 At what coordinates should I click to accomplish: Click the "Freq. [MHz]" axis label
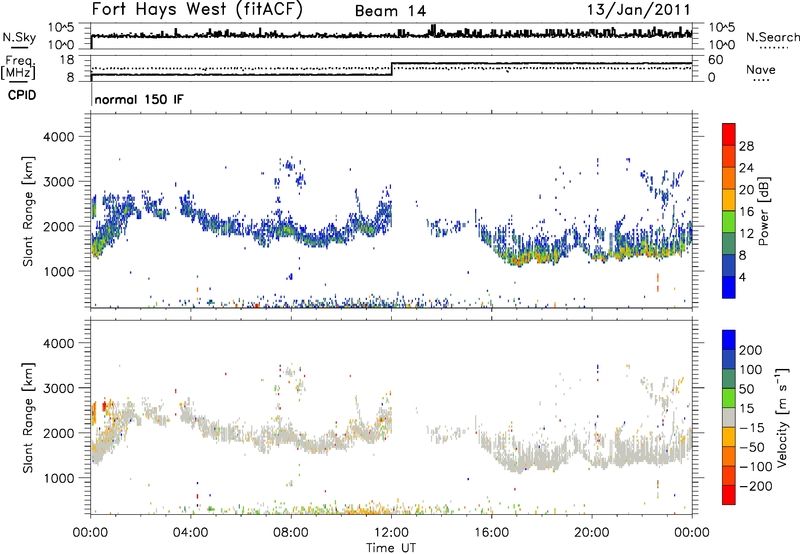coord(19,67)
